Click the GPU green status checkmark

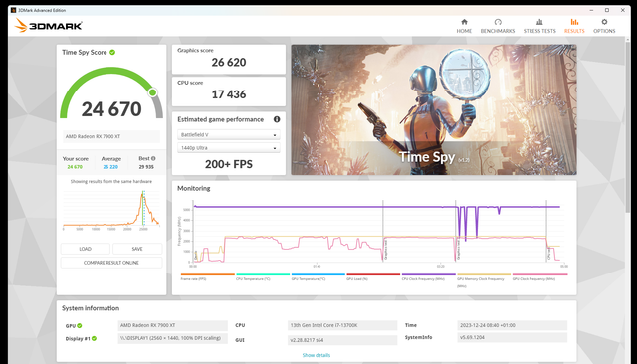click(x=80, y=325)
